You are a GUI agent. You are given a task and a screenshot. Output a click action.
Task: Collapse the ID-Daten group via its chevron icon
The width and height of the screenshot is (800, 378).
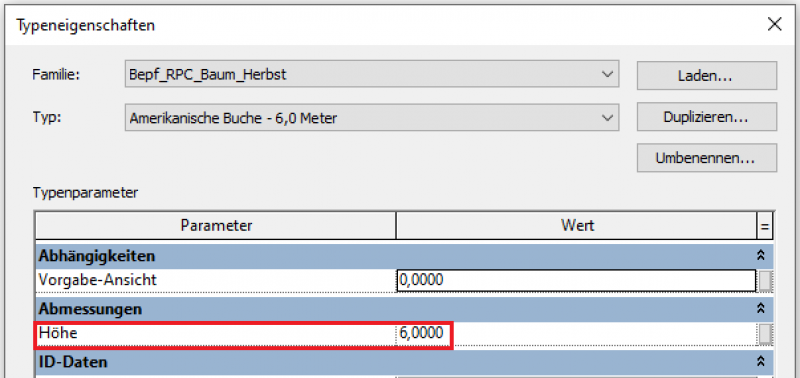(x=761, y=362)
